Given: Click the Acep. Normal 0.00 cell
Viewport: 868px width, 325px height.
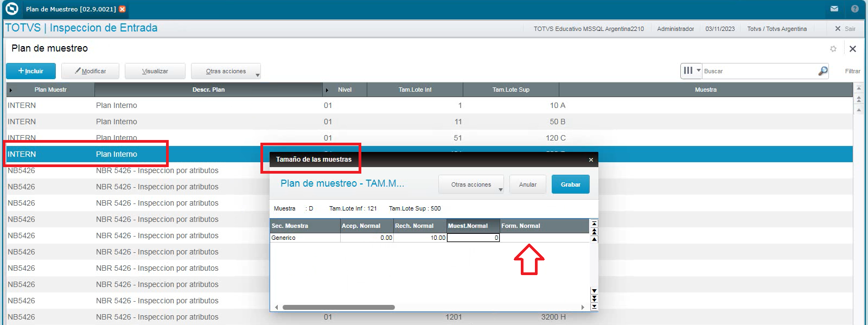Looking at the screenshot, I should (367, 238).
